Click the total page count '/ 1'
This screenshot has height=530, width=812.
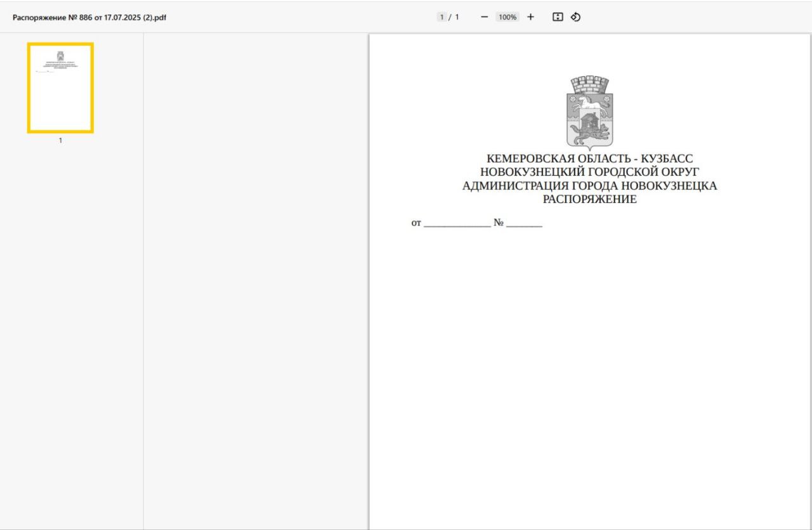(x=454, y=17)
